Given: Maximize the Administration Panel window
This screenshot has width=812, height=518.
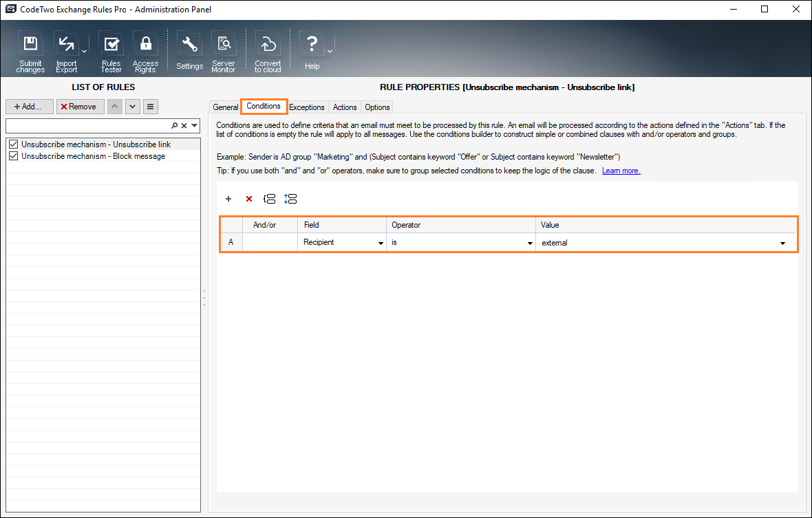Looking at the screenshot, I should [x=765, y=10].
